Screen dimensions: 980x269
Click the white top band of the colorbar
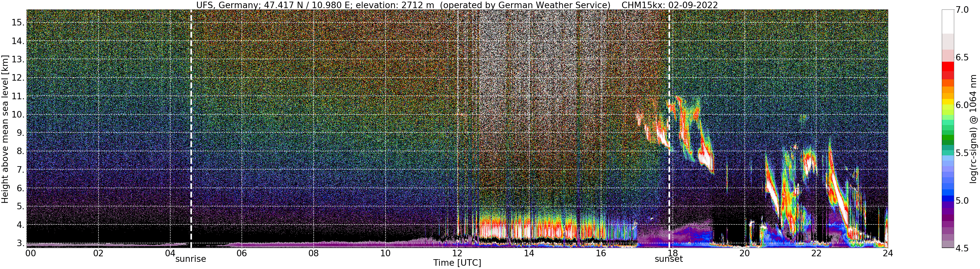click(x=948, y=22)
